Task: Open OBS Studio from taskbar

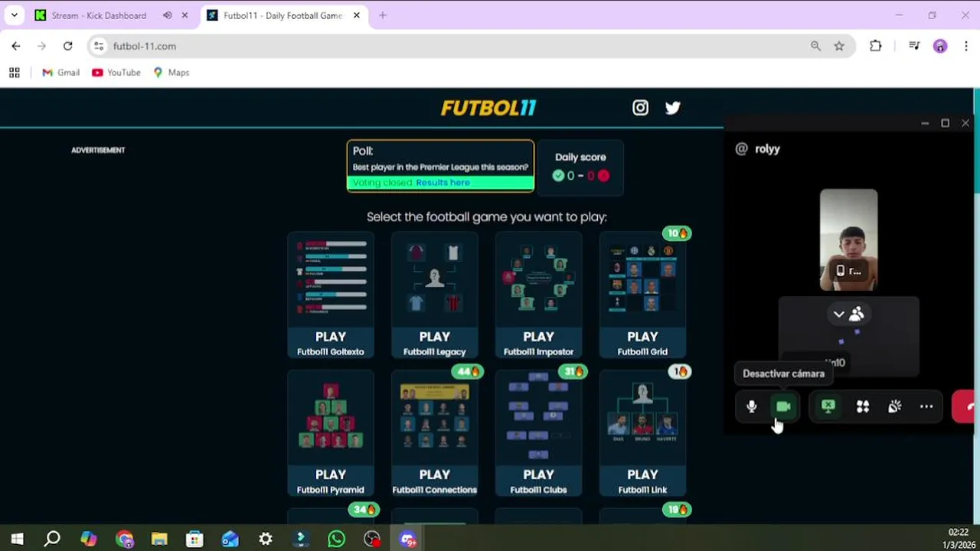Action: pos(372,540)
